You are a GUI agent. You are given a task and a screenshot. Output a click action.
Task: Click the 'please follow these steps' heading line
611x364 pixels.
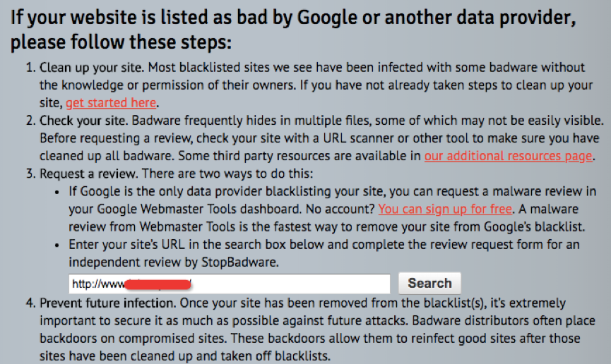click(x=121, y=42)
